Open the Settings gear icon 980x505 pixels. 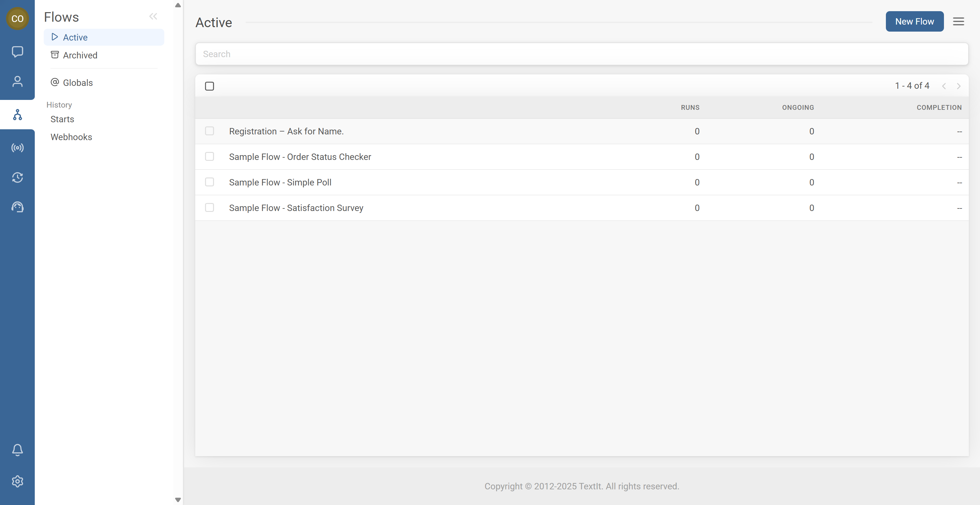click(x=17, y=481)
